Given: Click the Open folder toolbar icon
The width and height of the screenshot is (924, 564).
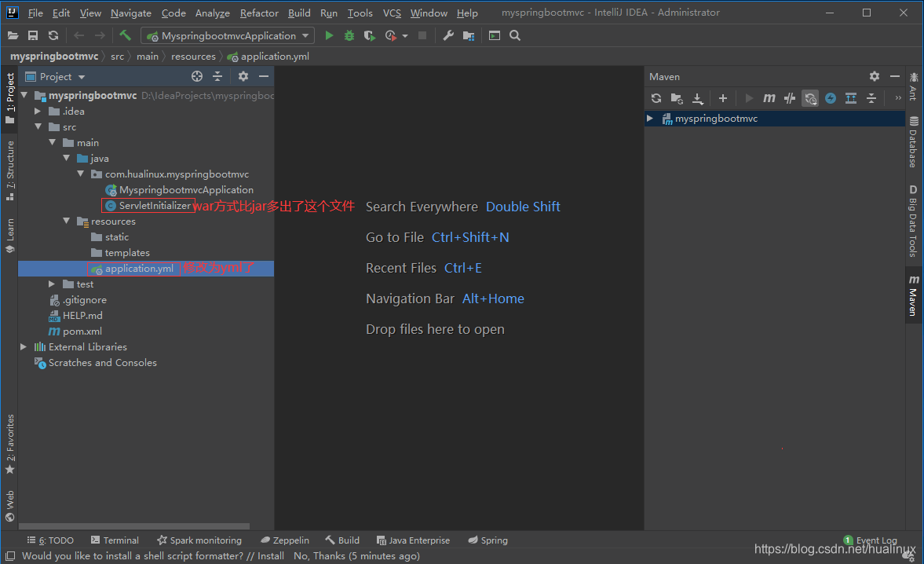Looking at the screenshot, I should 13,36.
